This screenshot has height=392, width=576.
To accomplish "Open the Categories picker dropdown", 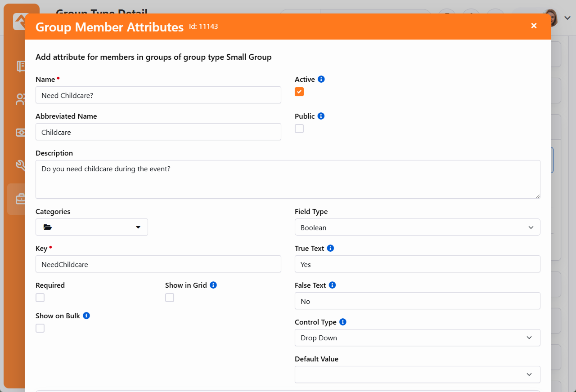I will point(92,227).
